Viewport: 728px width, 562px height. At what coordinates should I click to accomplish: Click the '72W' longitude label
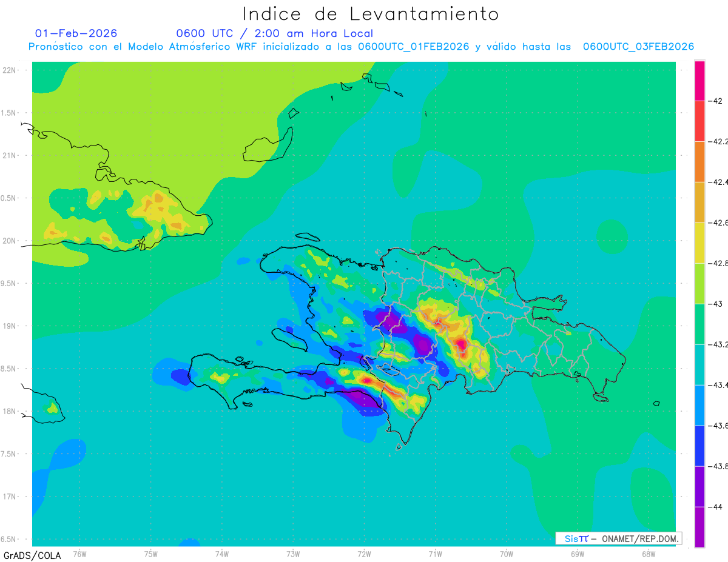tap(364, 554)
